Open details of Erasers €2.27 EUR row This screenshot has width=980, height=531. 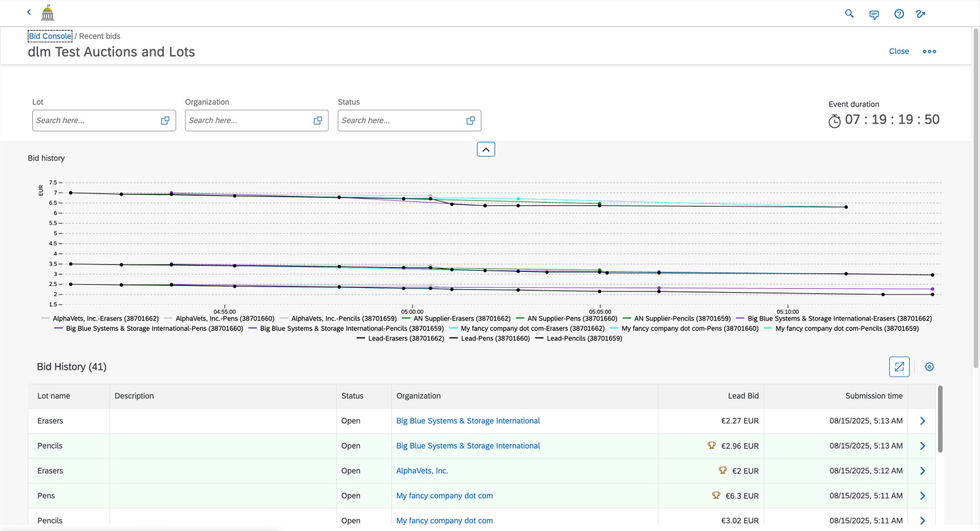pyautogui.click(x=922, y=421)
